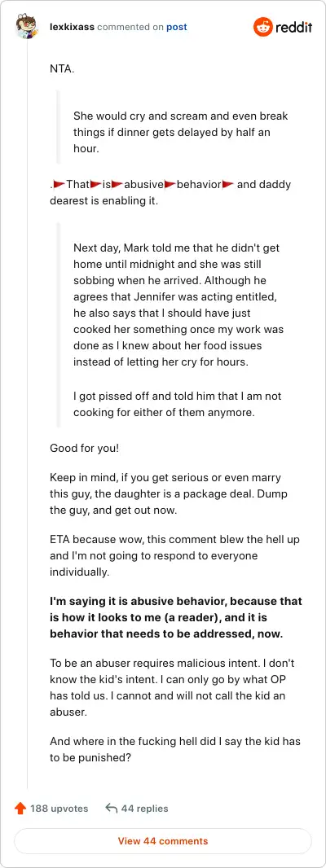Viewport: 326px width, 868px height.
Task: Select the View 44 comments button
Action: pyautogui.click(x=163, y=841)
